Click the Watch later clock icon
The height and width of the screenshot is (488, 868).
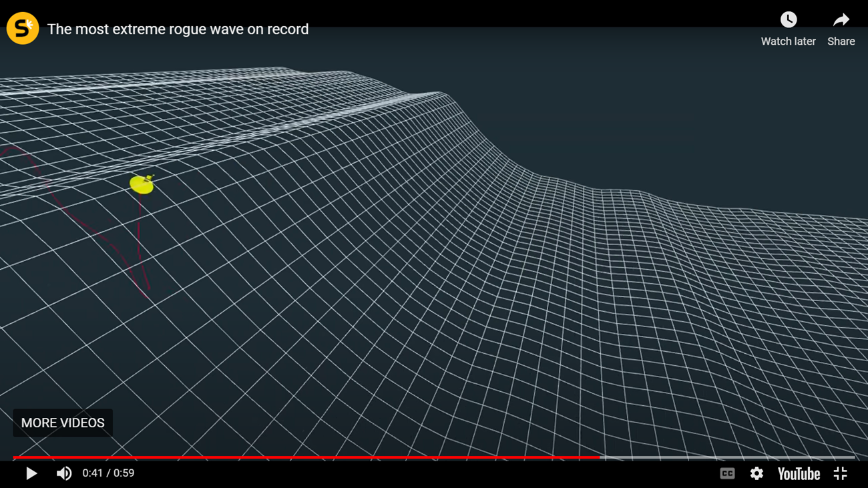tap(789, 20)
